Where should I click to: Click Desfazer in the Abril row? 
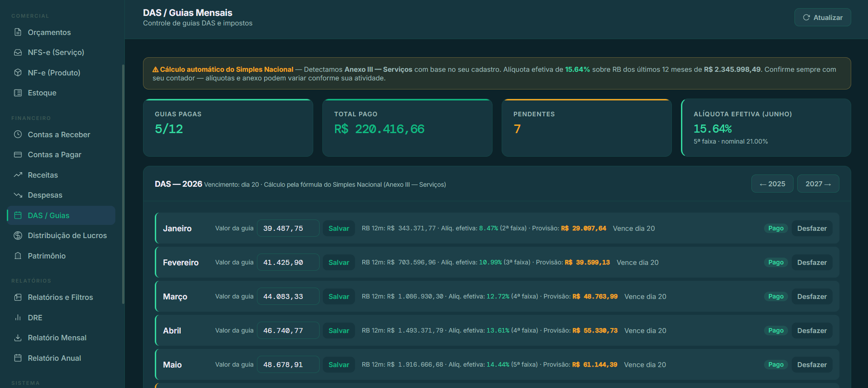pyautogui.click(x=812, y=330)
